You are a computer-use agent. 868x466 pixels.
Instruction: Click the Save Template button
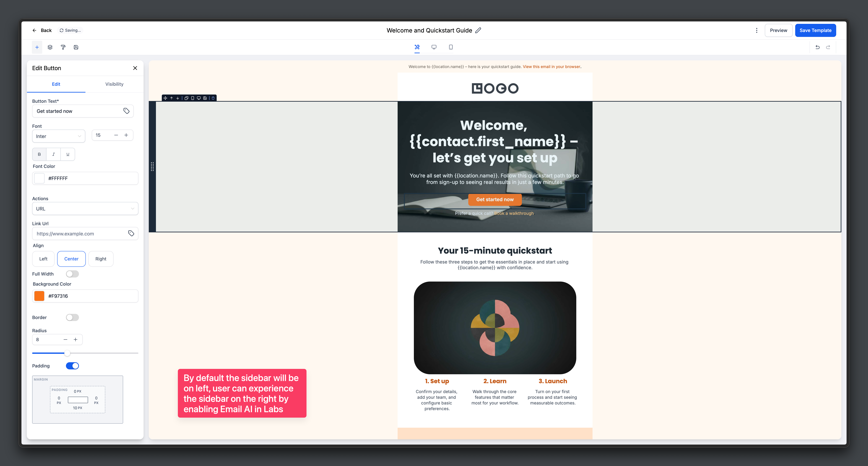click(815, 30)
